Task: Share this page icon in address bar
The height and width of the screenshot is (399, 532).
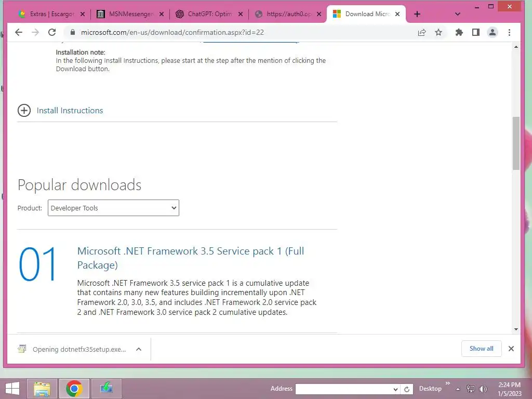Action: pos(422,32)
